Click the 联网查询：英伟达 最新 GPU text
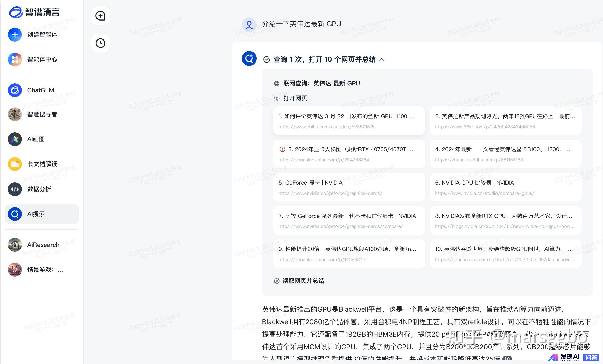The width and height of the screenshot is (603, 364). [x=322, y=83]
